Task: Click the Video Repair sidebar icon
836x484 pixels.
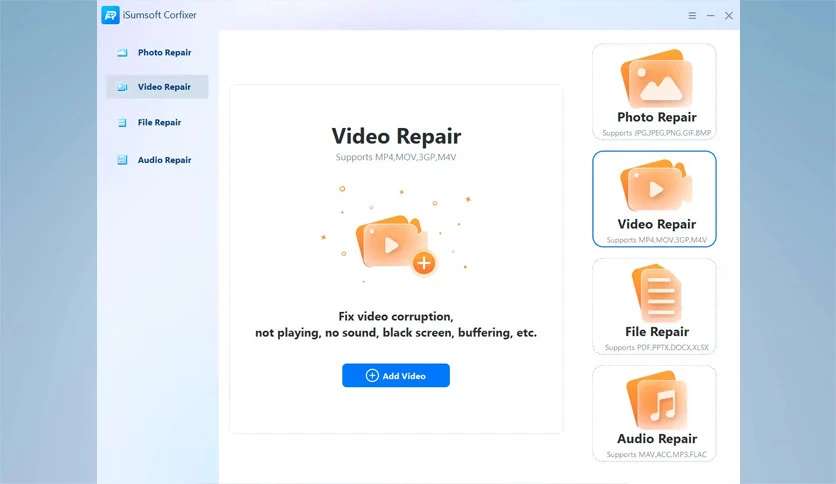Action: 122,87
